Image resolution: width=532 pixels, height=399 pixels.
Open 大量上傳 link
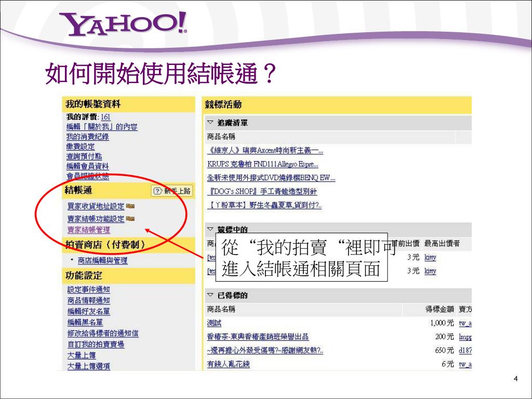pos(82,355)
